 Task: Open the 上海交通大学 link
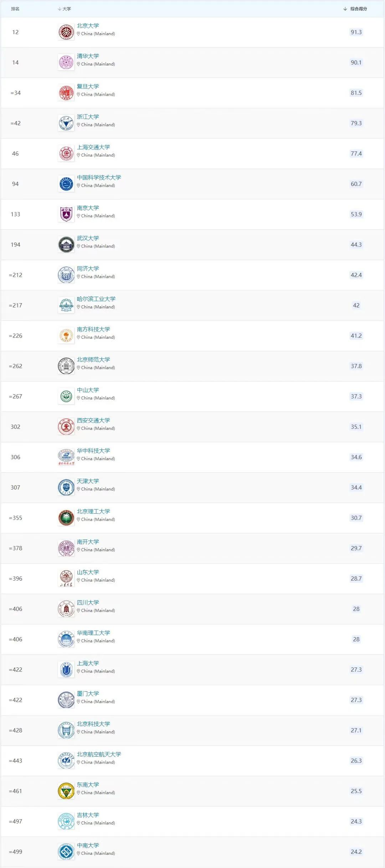pyautogui.click(x=93, y=147)
